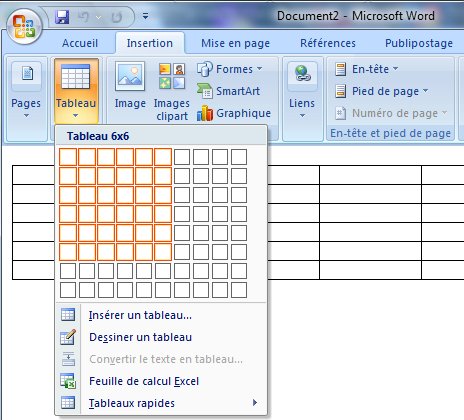Image resolution: width=464 pixels, height=420 pixels.
Task: Click the Insérer un tableau icon
Action: 68,315
